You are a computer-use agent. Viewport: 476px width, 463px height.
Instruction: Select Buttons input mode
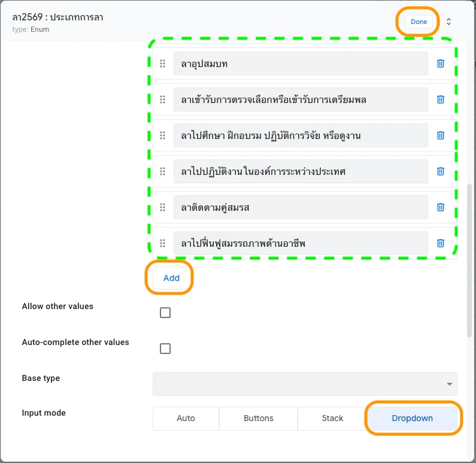click(x=258, y=418)
